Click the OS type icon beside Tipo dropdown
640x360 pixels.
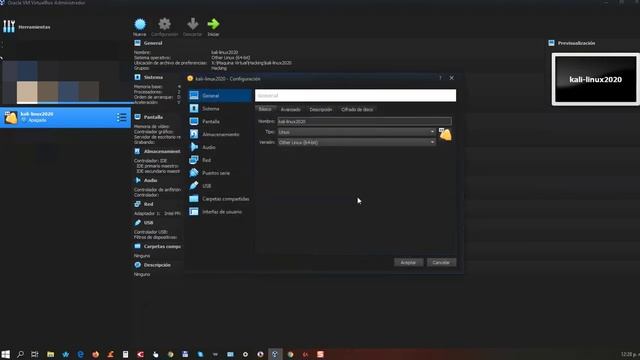[445, 134]
